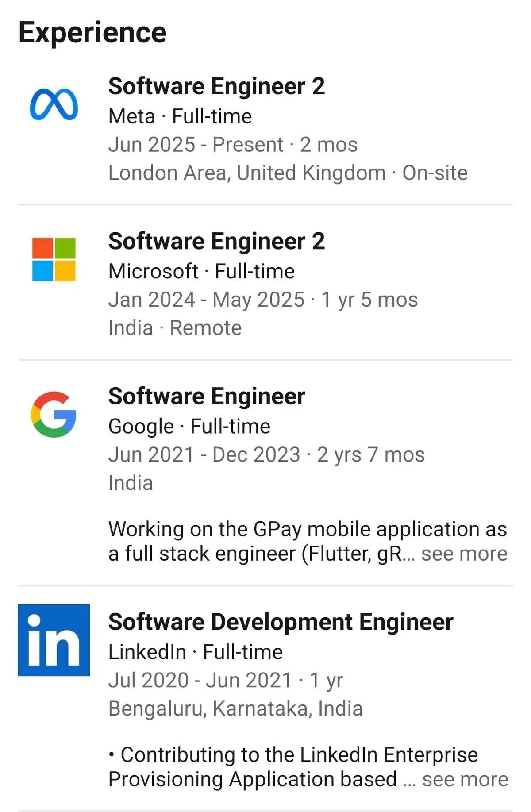Tap the Meta · Full-time company line
This screenshot has width=531, height=812.
pyautogui.click(x=180, y=116)
